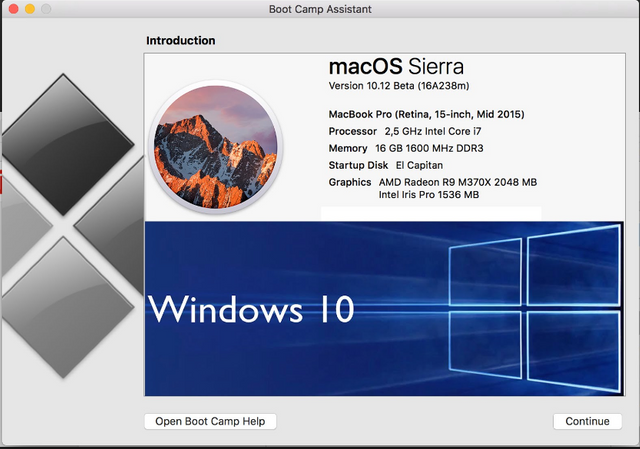This screenshot has height=449, width=640.
Task: Click 'Version 10.12 Beta (16A238m)' text
Action: coord(399,86)
